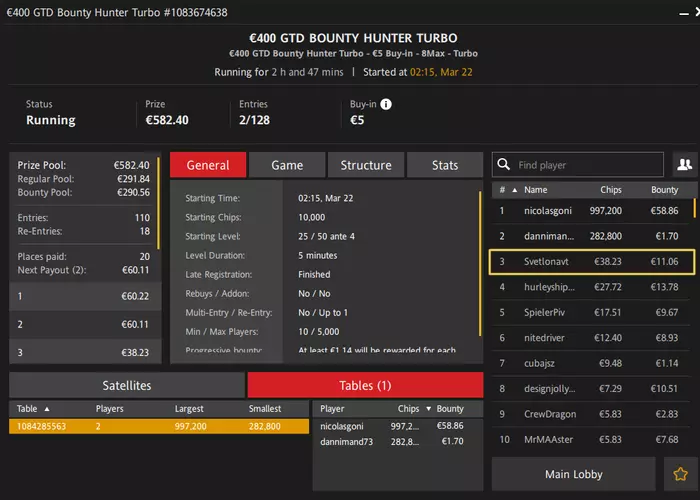The width and height of the screenshot is (700, 500).
Task: Click the Late Registration Finished value
Action: pos(314,275)
